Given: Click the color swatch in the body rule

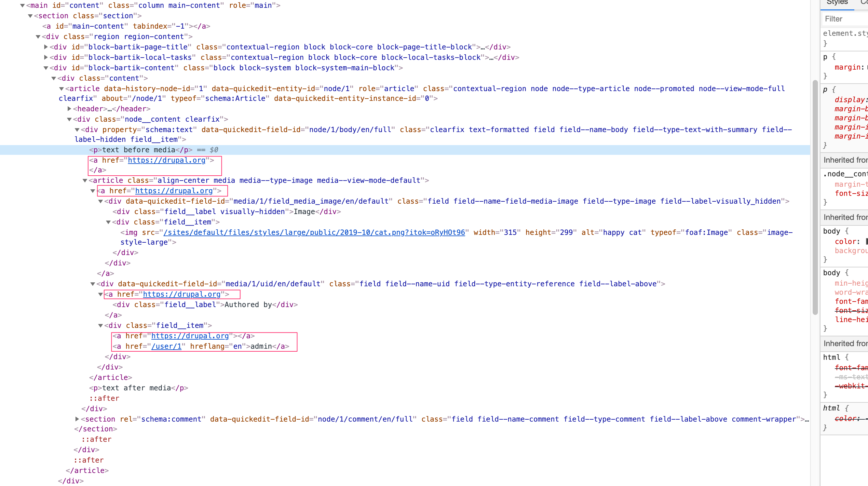Looking at the screenshot, I should tap(866, 241).
